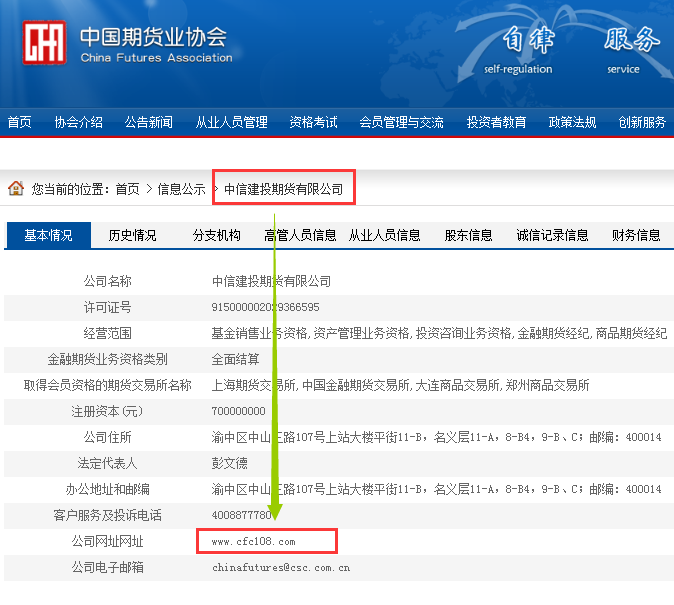Click the 公司名称 row label
The image size is (674, 605).
coord(107,281)
